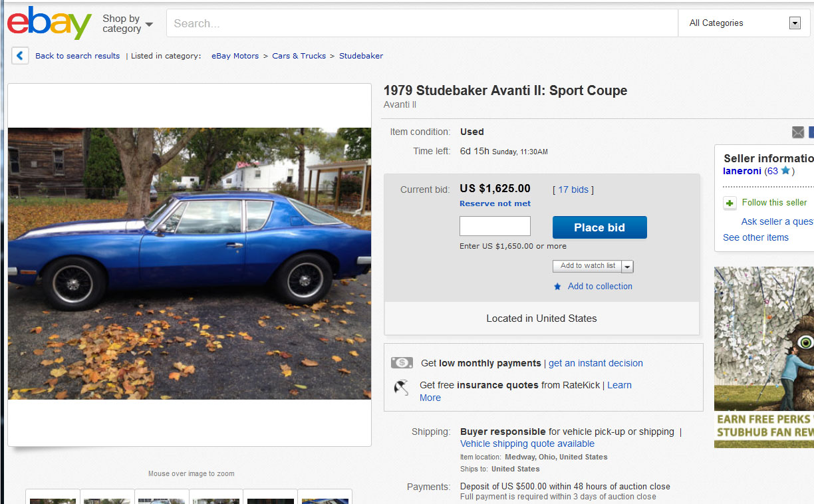Screen dimensions: 814x504
Task: Open Vehicle shipping quote available link
Action: click(x=527, y=443)
